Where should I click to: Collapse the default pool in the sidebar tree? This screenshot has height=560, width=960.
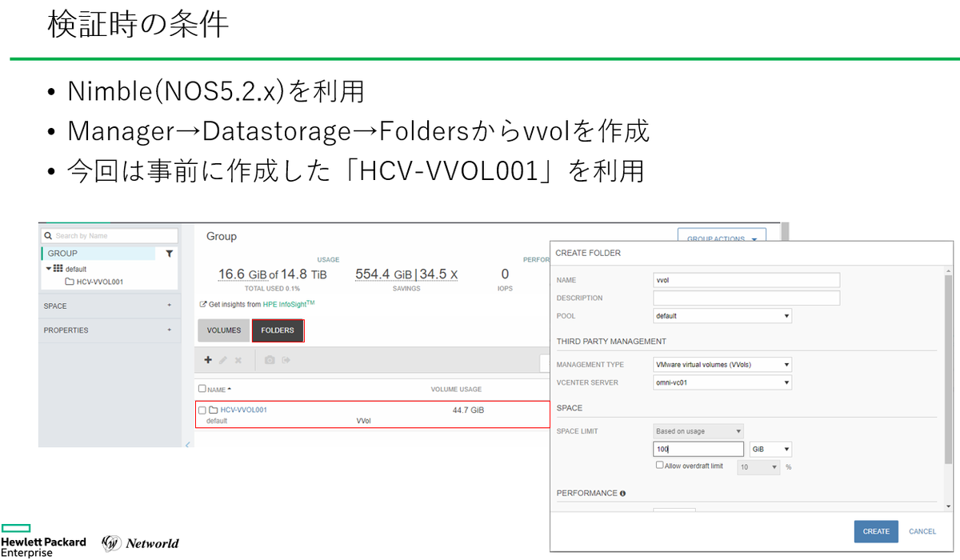[49, 268]
